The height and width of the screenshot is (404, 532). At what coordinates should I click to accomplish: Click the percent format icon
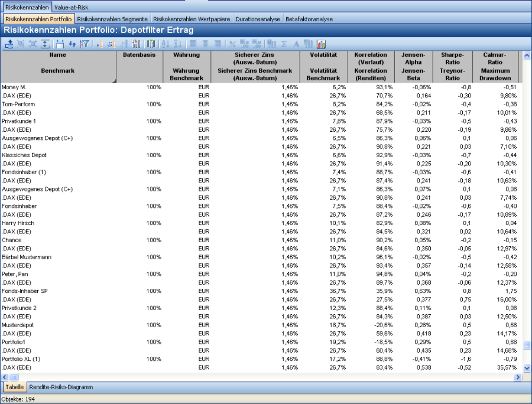click(x=232, y=44)
